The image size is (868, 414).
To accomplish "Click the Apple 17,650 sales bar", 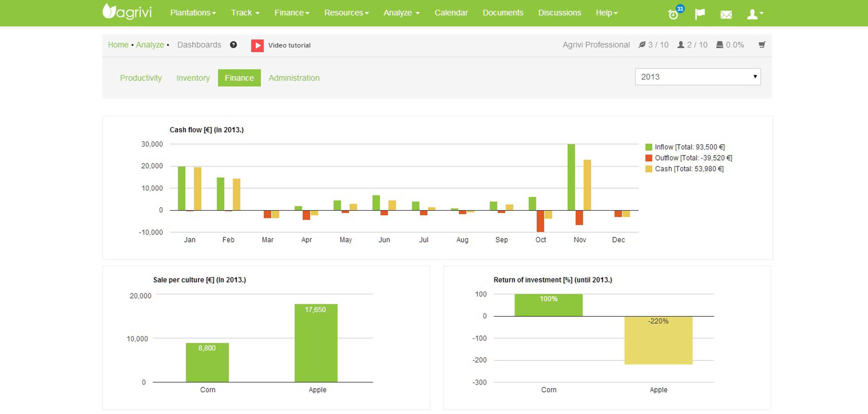I will (316, 343).
